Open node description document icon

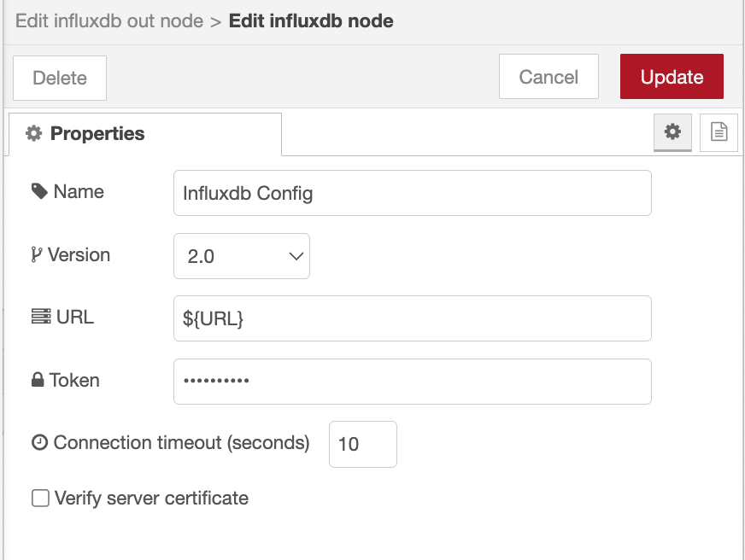click(x=719, y=132)
